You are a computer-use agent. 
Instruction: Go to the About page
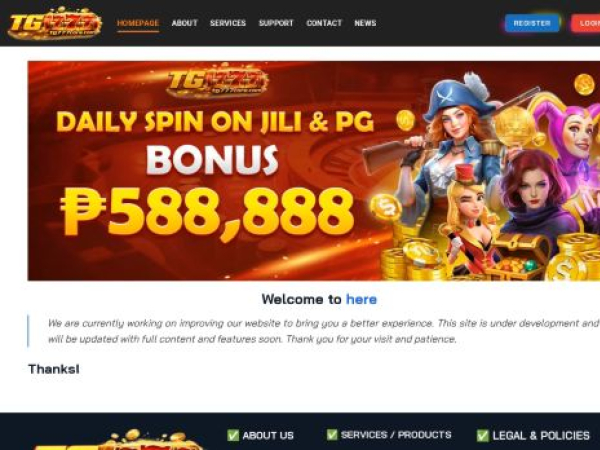184,23
